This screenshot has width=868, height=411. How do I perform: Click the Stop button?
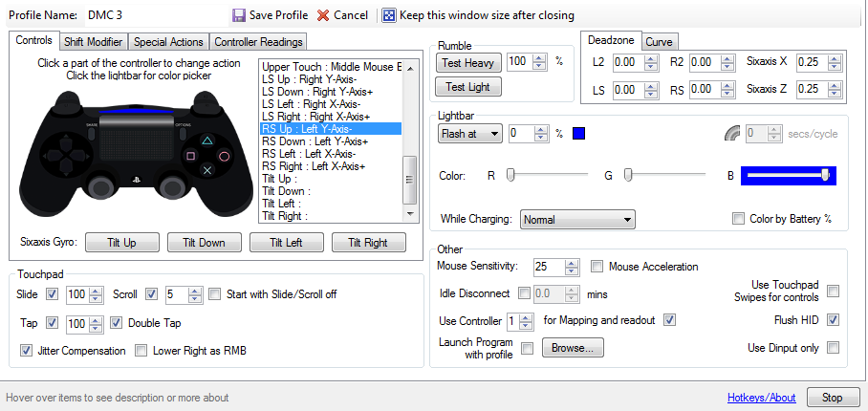[x=832, y=398]
